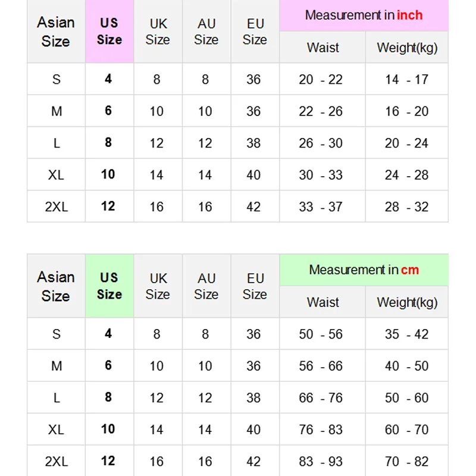The height and width of the screenshot is (476, 476).
Task: Click EU Size header in the cm table
Action: click(255, 286)
